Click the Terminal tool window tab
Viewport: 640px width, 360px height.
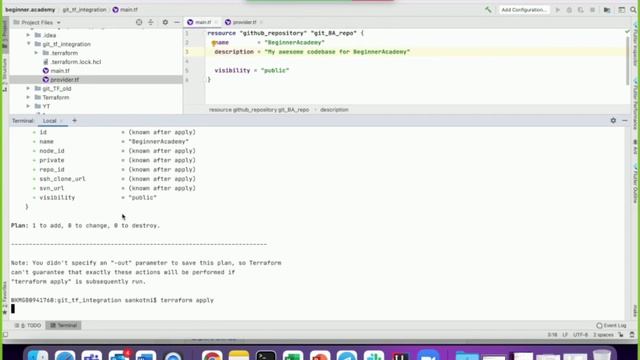tap(63, 325)
